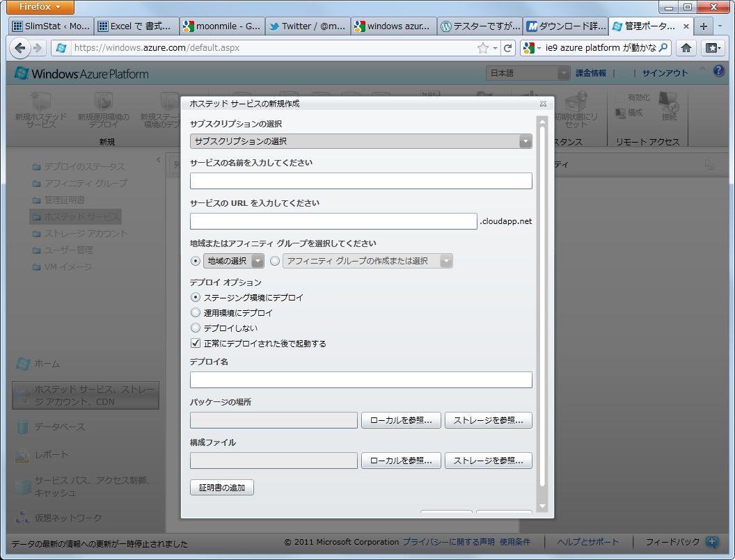Uncheck 正常にデプロイされた後で起動する checkbox
The height and width of the screenshot is (560, 735).
196,343
